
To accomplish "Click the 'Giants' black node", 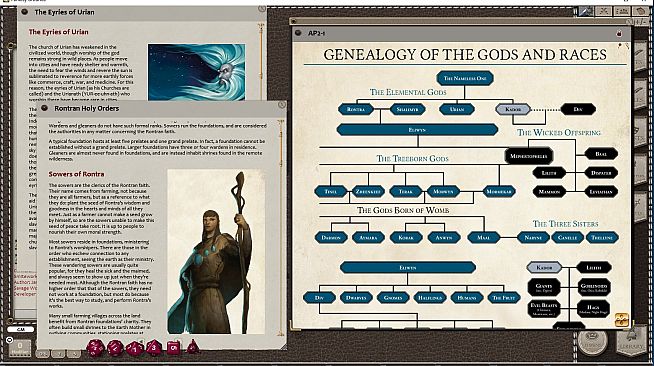I will (543, 287).
